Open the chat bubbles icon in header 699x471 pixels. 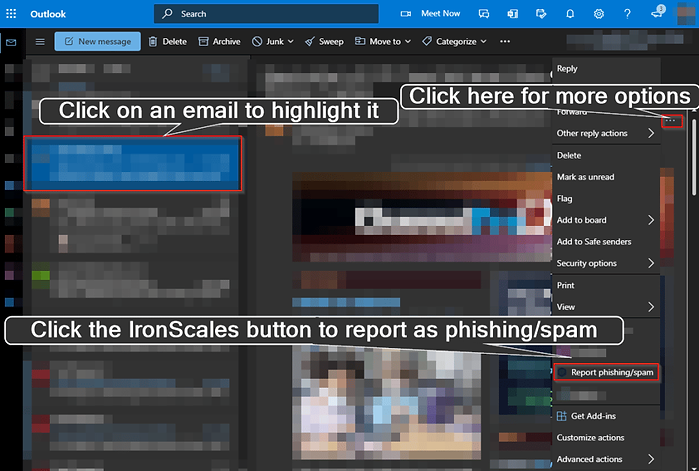[x=484, y=14]
